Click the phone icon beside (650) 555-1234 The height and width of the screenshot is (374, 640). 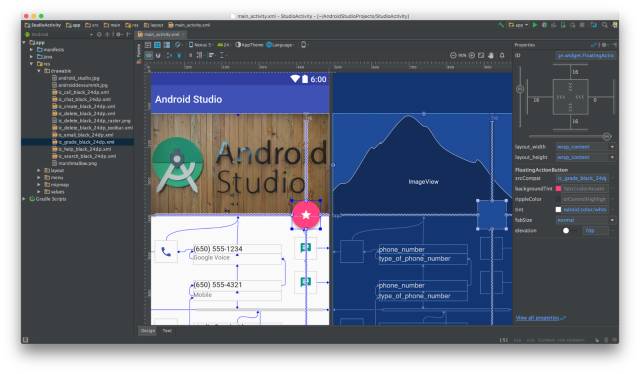coord(166,252)
